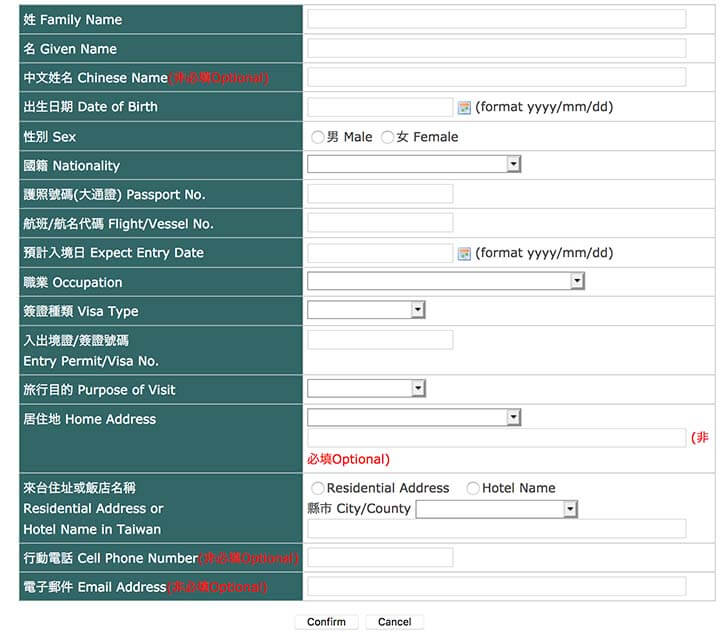
Task: Open the Occupation dropdown
Action: pos(445,281)
